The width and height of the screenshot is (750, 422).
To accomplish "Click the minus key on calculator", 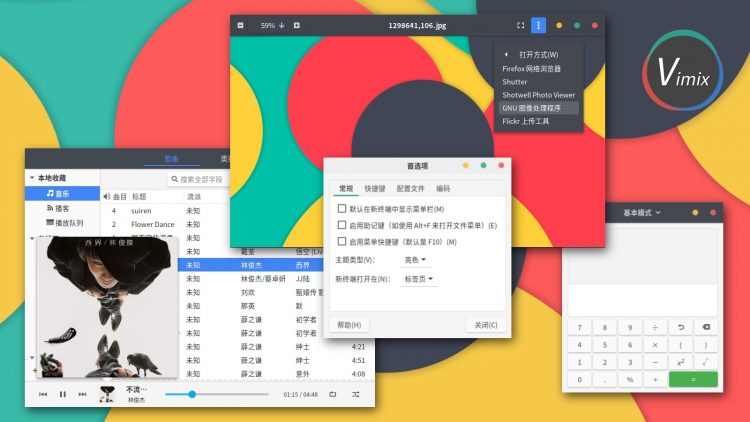I will pos(655,362).
